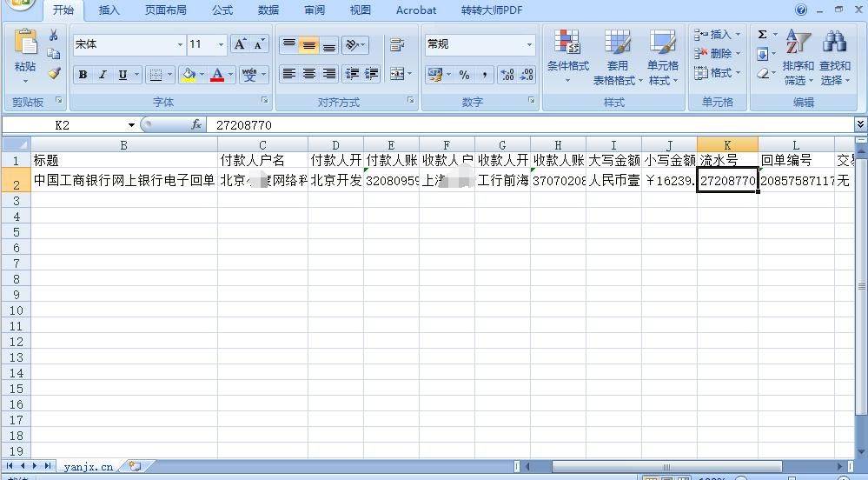
Task: Align text left
Action: [289, 74]
